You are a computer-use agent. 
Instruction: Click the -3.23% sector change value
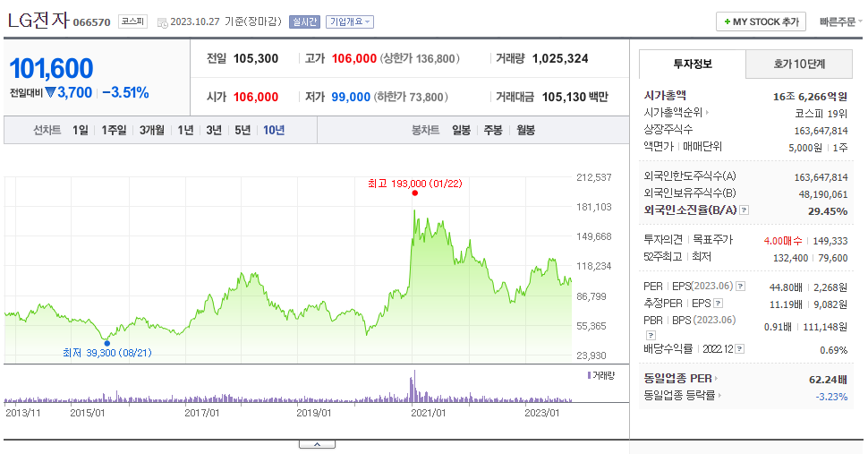point(831,397)
